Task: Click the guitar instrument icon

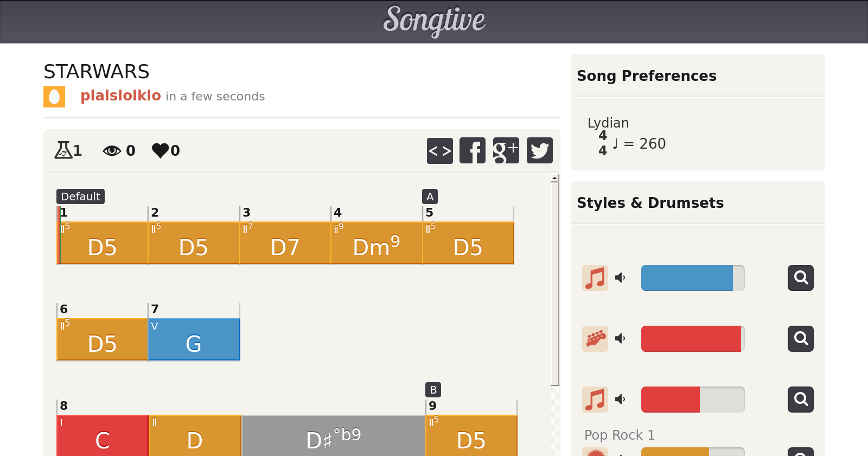Action: tap(595, 339)
